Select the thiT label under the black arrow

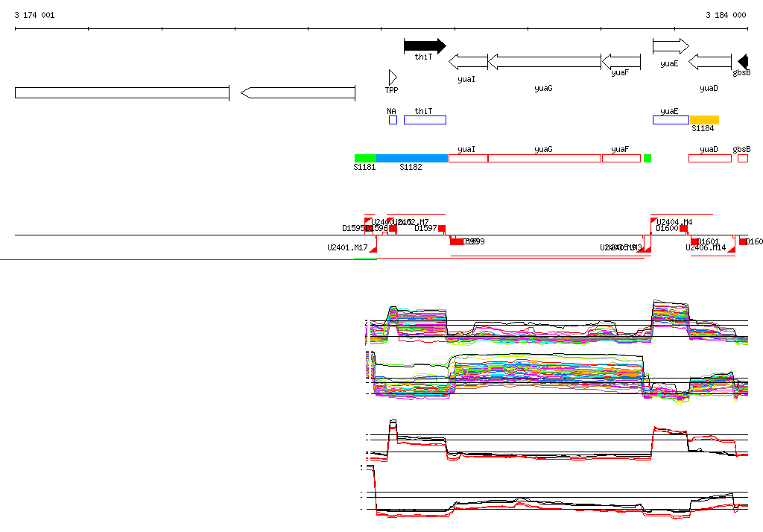click(423, 57)
